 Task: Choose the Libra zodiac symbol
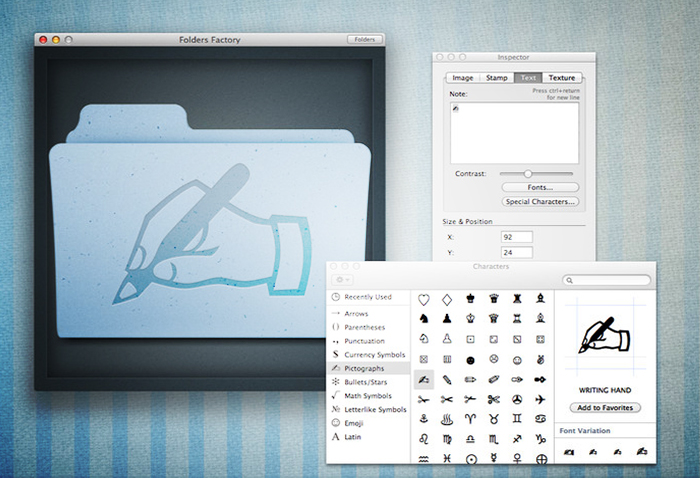click(470, 439)
